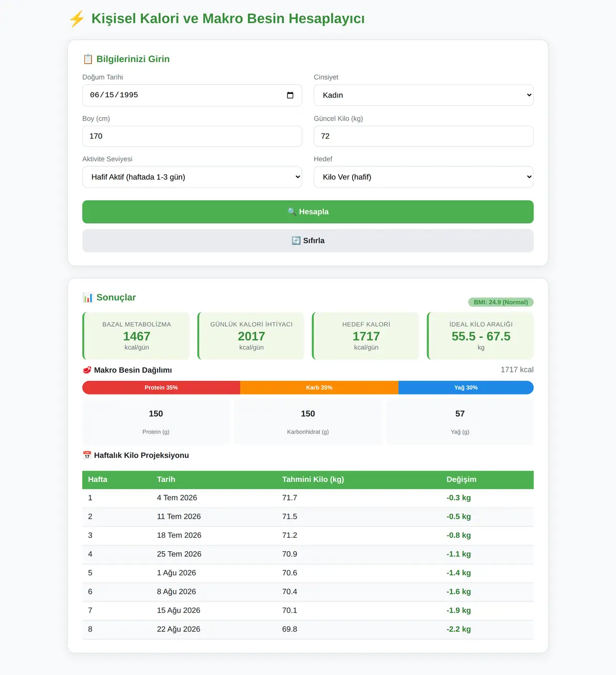This screenshot has width=616, height=675.
Task: Click the change value -1.9 kg
Action: [458, 610]
